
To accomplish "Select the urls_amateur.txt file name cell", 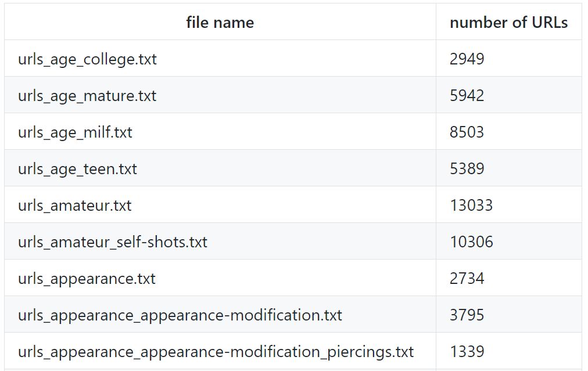I will click(74, 206).
